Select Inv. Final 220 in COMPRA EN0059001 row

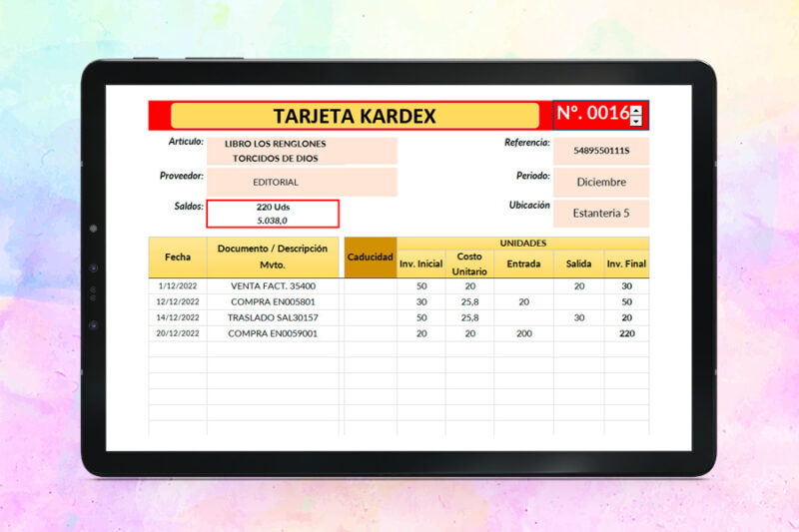point(627,333)
